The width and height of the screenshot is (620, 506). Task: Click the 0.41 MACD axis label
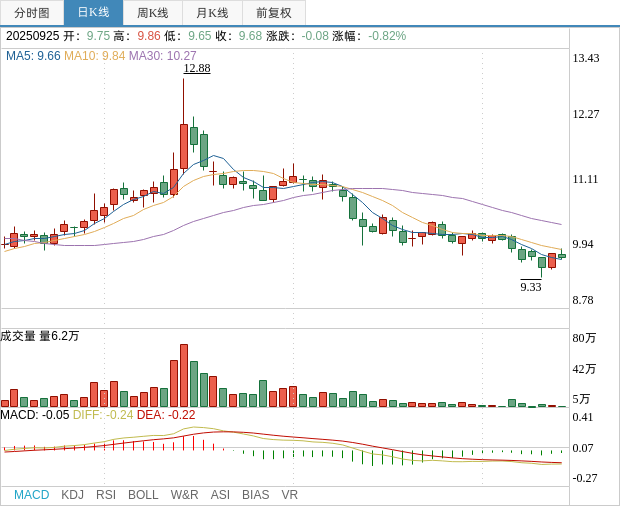[x=583, y=417]
